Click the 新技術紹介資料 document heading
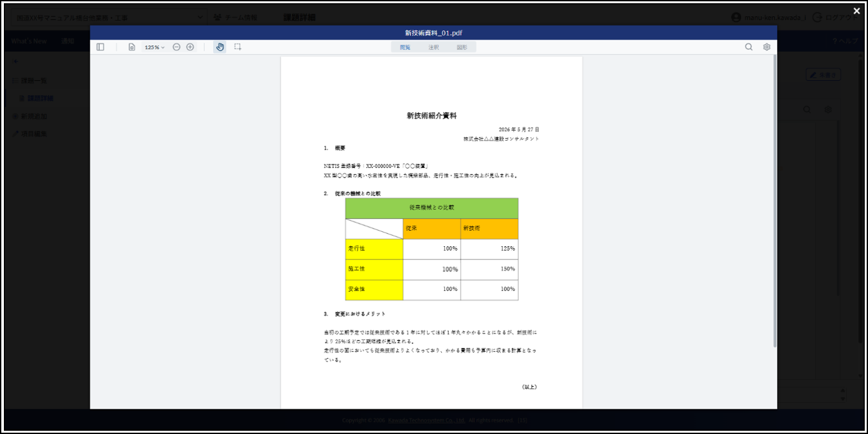The image size is (868, 434). tap(432, 116)
